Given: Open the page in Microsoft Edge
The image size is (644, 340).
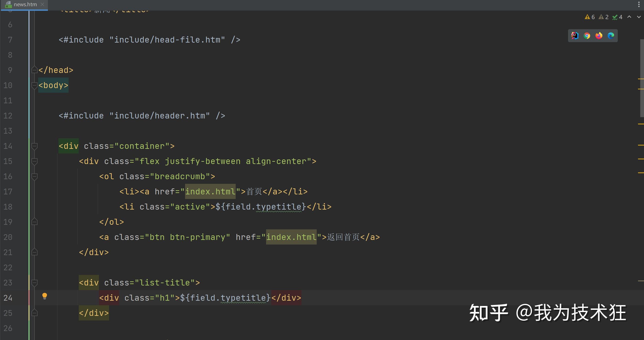Looking at the screenshot, I should 611,36.
